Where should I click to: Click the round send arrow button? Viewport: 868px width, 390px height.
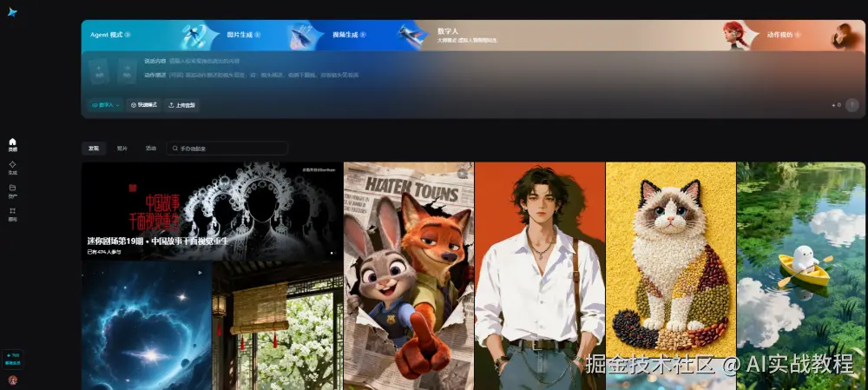(x=852, y=105)
